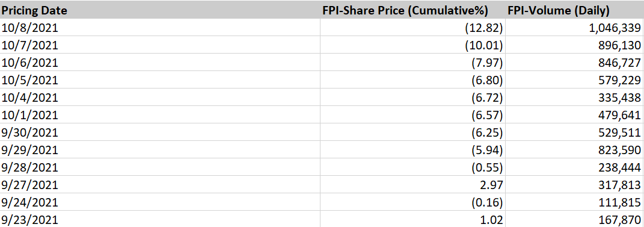Select the cell showing 2.97

point(412,185)
